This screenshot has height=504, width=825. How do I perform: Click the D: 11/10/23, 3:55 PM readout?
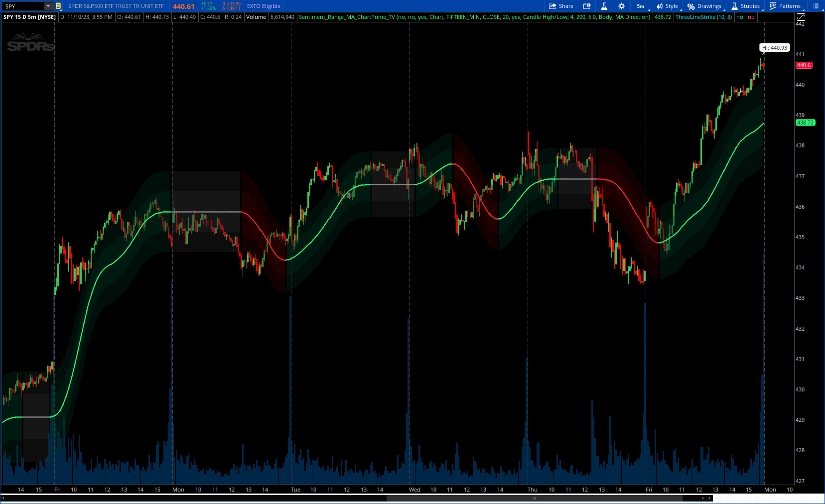[86, 17]
